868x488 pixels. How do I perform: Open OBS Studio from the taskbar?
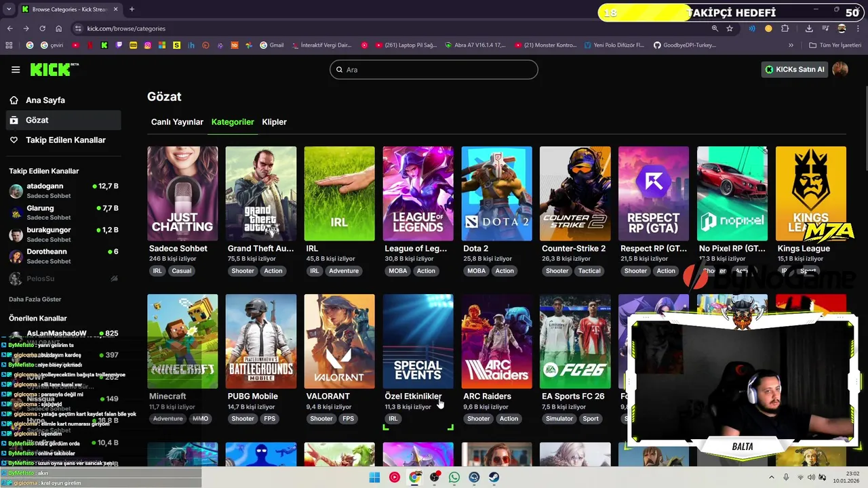click(x=435, y=477)
